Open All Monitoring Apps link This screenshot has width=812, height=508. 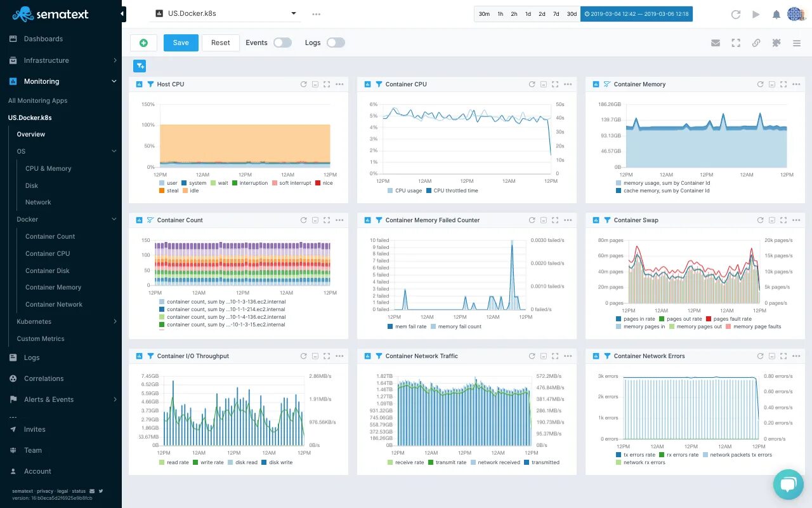37,100
